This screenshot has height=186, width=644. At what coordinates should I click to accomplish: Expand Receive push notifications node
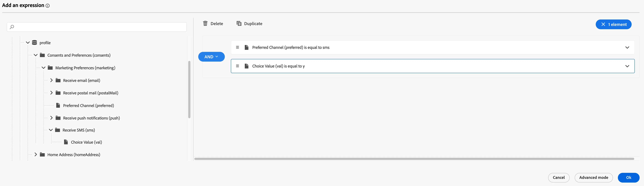51,118
